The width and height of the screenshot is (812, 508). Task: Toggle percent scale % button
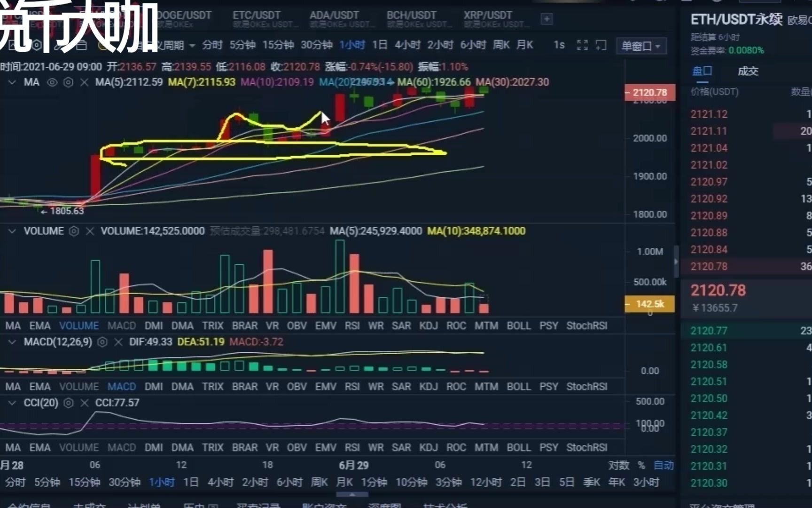(x=641, y=465)
